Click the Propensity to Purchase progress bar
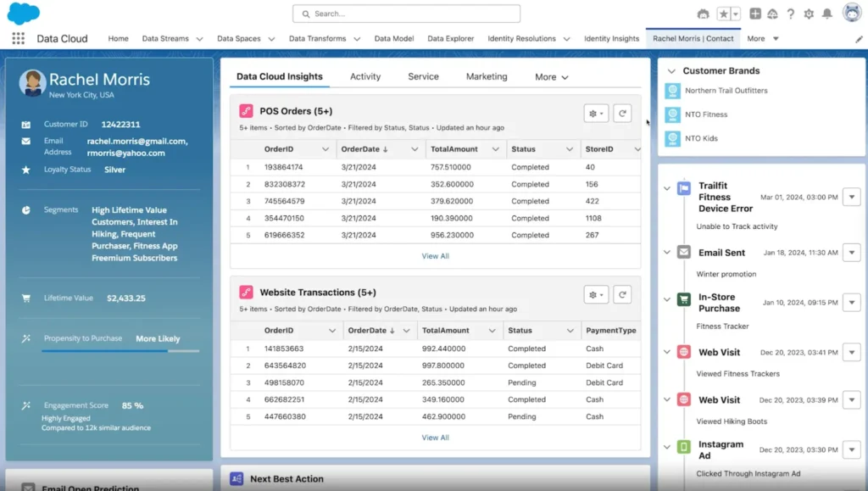The height and width of the screenshot is (491, 868). pos(120,351)
